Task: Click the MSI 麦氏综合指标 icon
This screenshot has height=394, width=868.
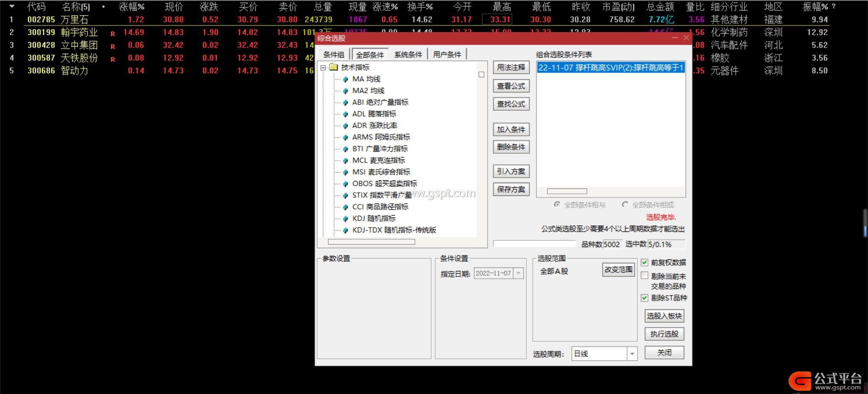Action: [x=345, y=172]
